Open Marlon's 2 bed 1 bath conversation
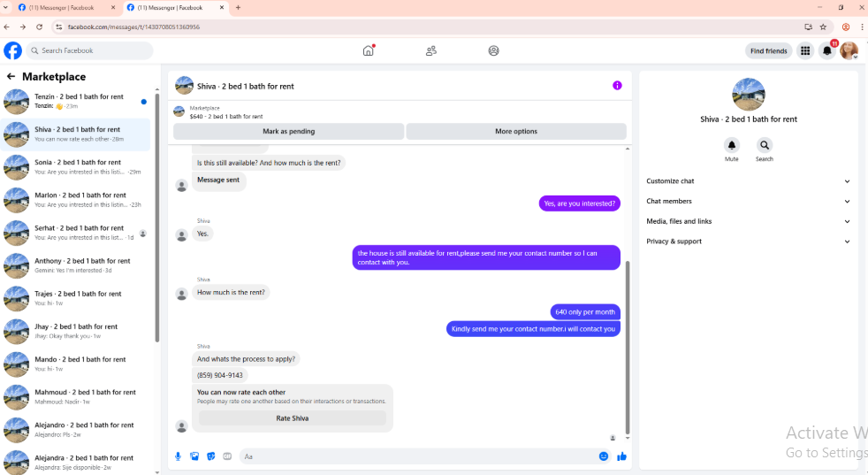 tap(76, 200)
